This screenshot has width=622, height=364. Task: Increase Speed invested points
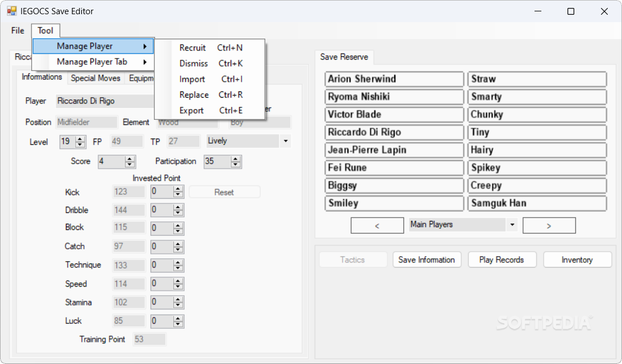(178, 281)
